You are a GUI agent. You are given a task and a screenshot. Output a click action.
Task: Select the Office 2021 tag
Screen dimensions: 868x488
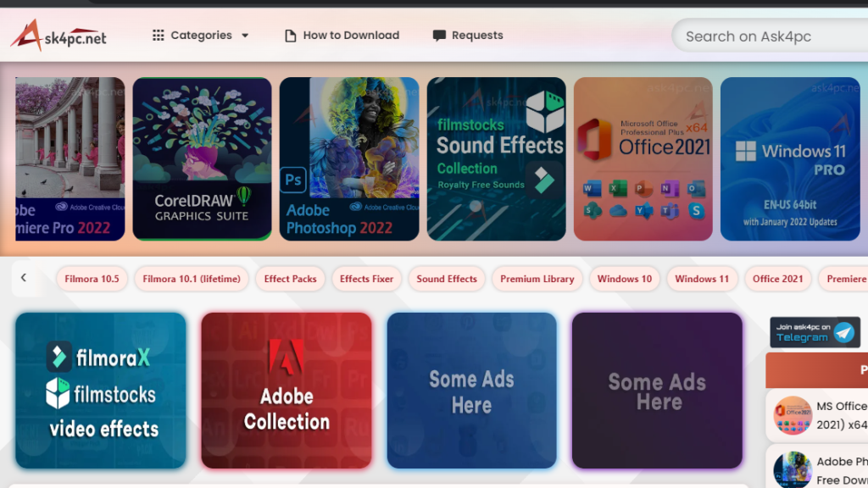(x=778, y=279)
